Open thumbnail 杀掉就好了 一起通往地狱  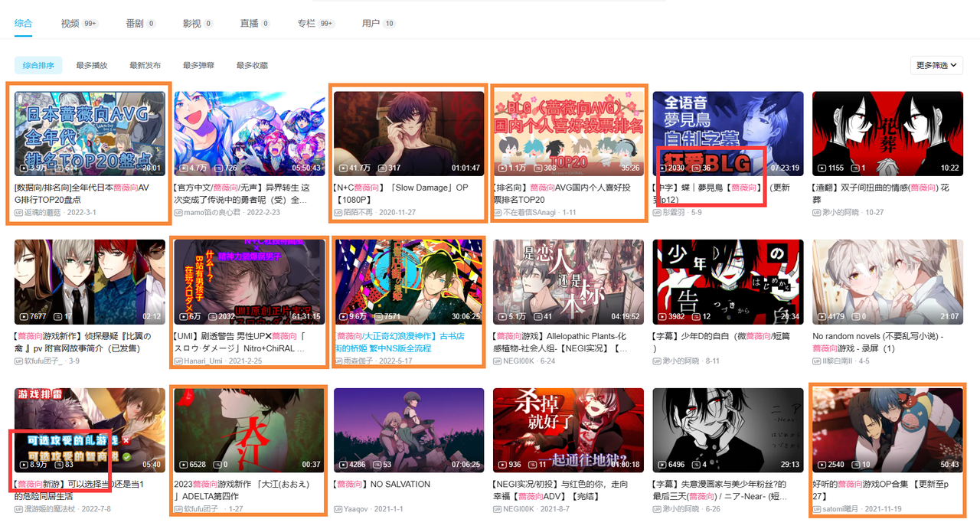click(x=569, y=430)
